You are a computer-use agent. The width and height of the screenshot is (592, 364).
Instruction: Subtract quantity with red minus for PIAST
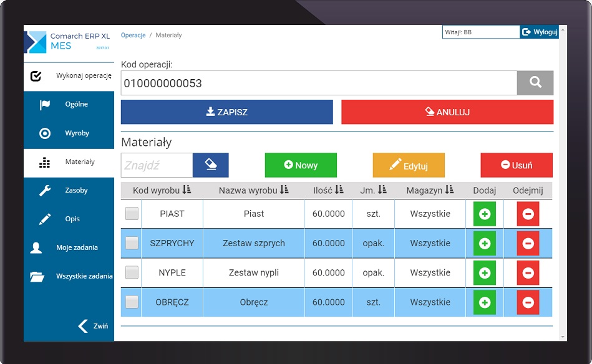coord(528,214)
